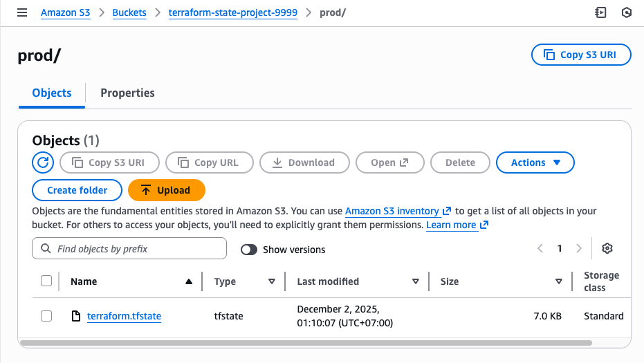
Task: Expand the Actions dropdown menu
Action: click(x=535, y=162)
